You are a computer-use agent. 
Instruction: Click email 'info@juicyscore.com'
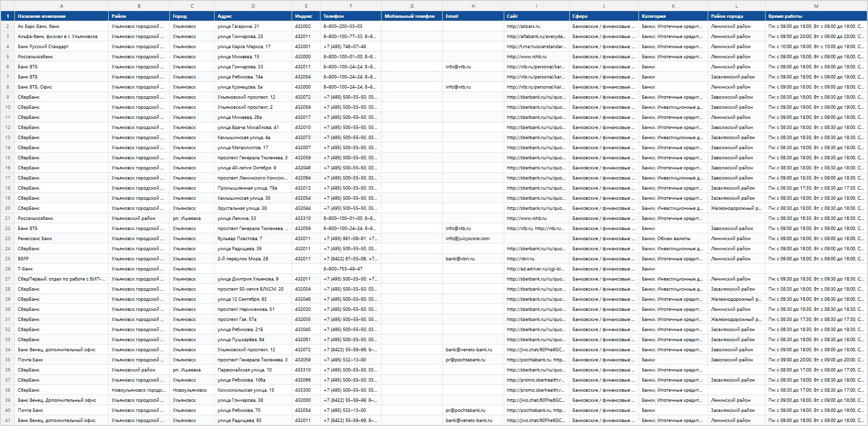[473, 239]
